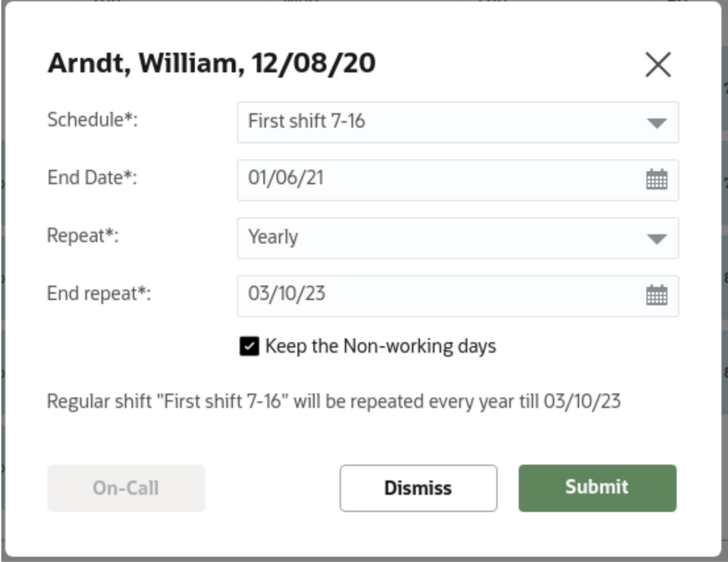Click the "End Date*:" field label
The height and width of the screenshot is (562, 728).
point(92,178)
